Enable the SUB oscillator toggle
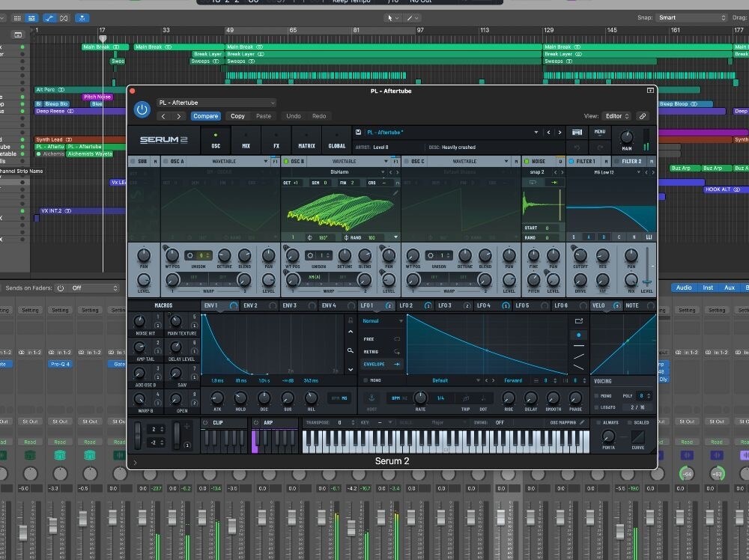Viewport: 749px width, 560px height. (133, 162)
